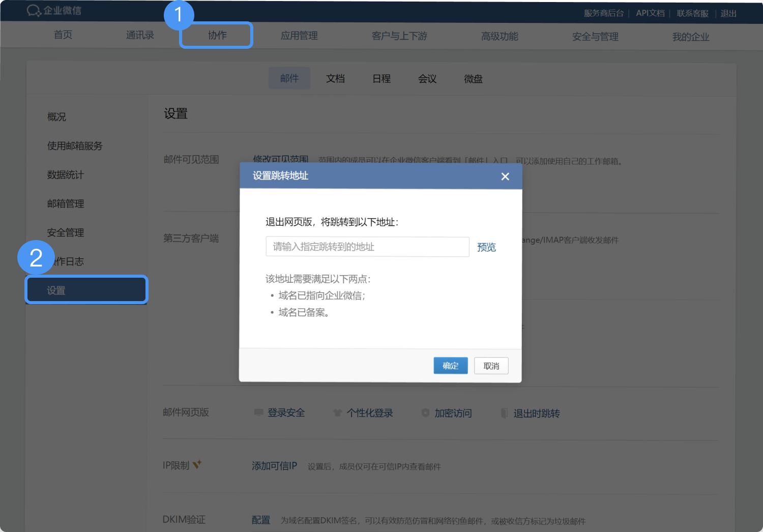Viewport: 763px width, 532px height.
Task: Click the 设置 page heading
Action: [x=176, y=113]
